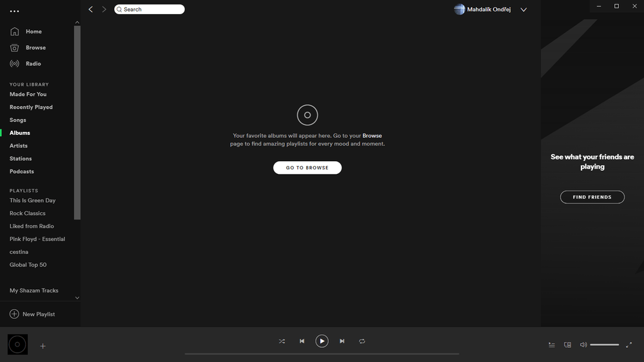Click the Search field
Screen dimensions: 644x362
click(150, 9)
